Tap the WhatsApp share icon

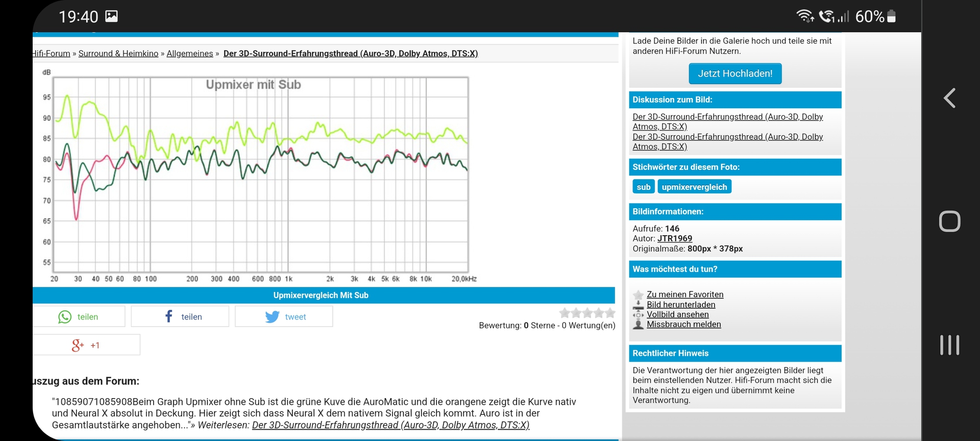point(65,317)
